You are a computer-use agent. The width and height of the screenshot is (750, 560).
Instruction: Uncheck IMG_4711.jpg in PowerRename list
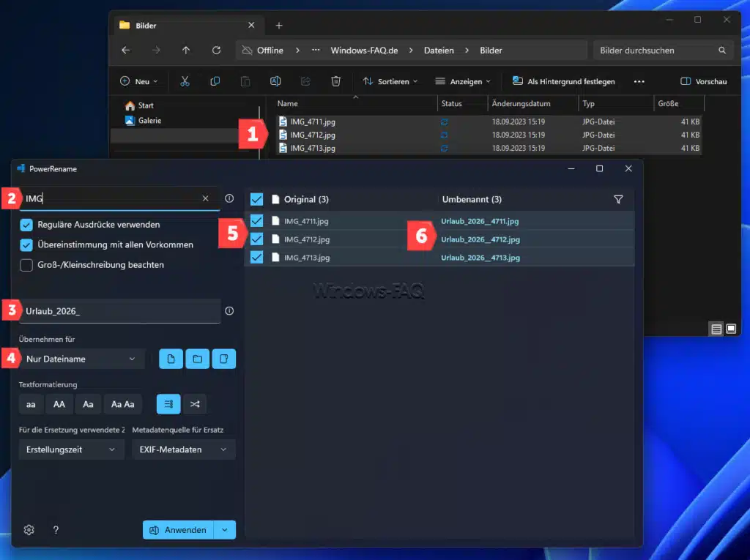pyautogui.click(x=257, y=221)
